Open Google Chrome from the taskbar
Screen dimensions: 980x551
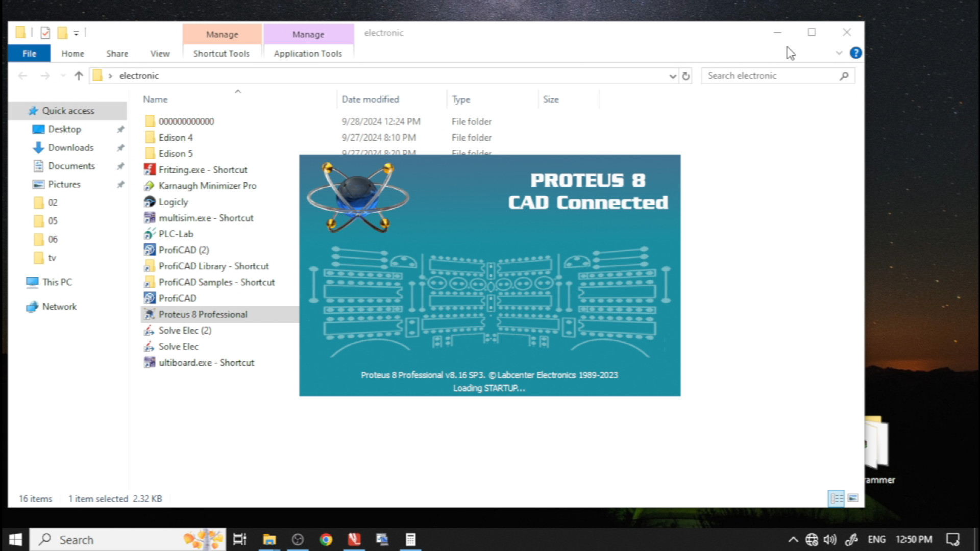[x=326, y=539]
